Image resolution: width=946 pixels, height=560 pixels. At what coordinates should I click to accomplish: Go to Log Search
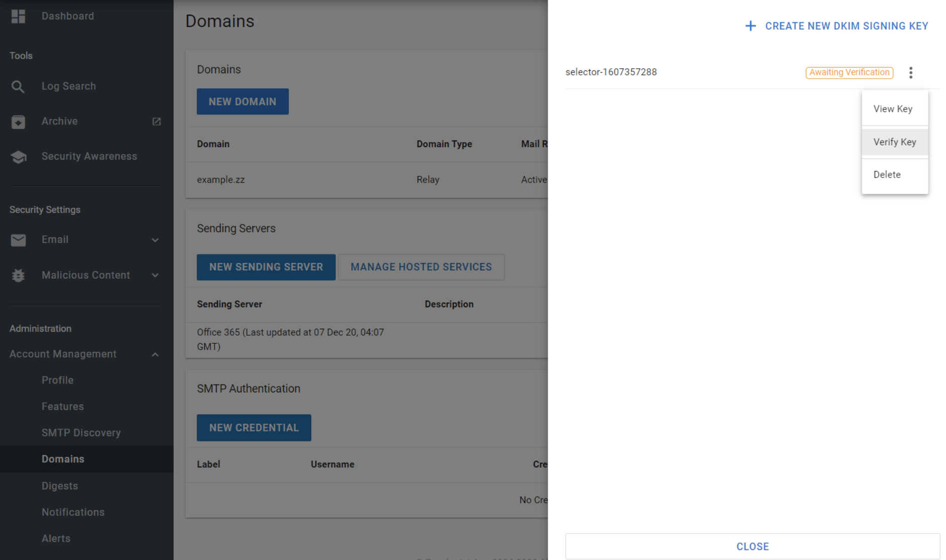click(x=69, y=86)
